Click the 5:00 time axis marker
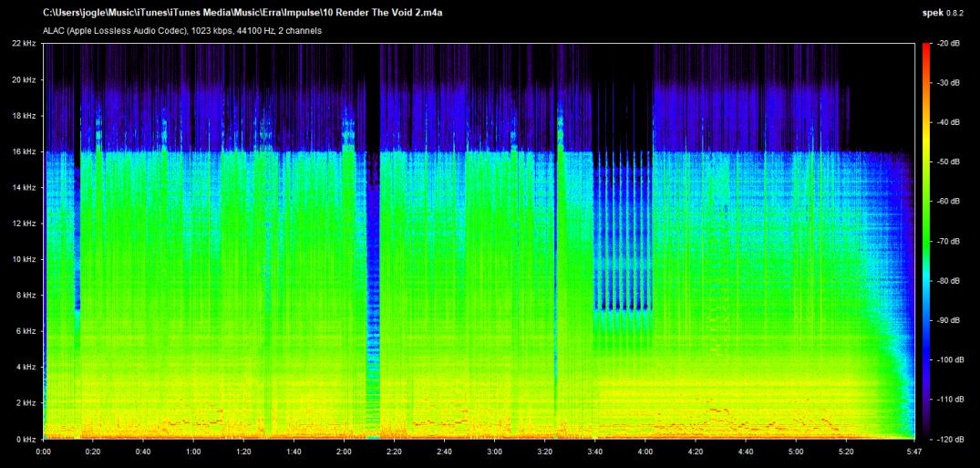Screen dimensions: 980x468 (x=796, y=452)
